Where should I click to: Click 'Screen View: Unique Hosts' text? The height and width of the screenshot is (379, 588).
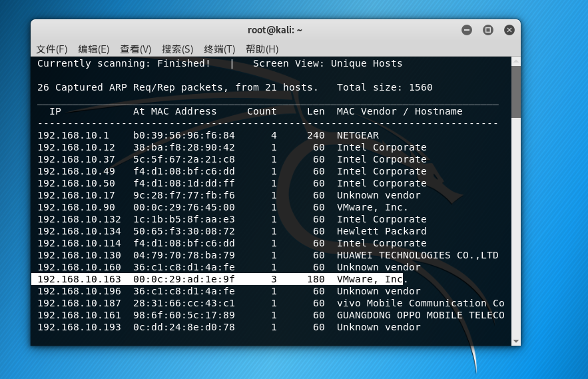click(x=328, y=63)
